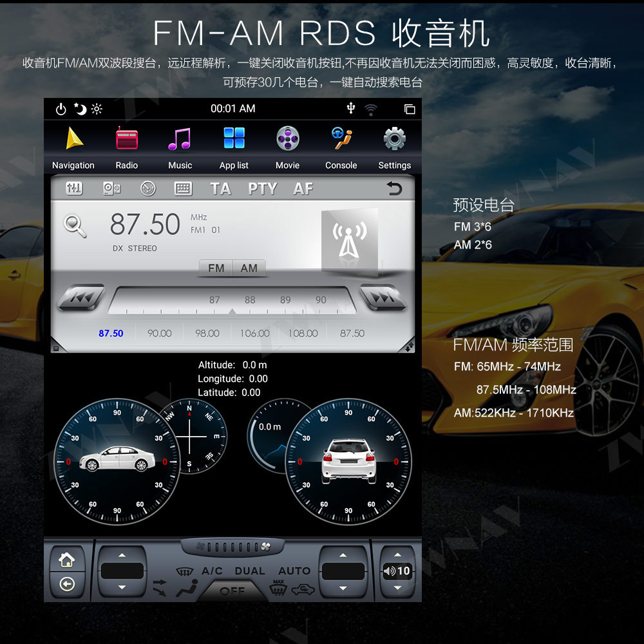Tap the climate bar back button
Image resolution: width=644 pixels, height=644 pixels.
click(67, 584)
